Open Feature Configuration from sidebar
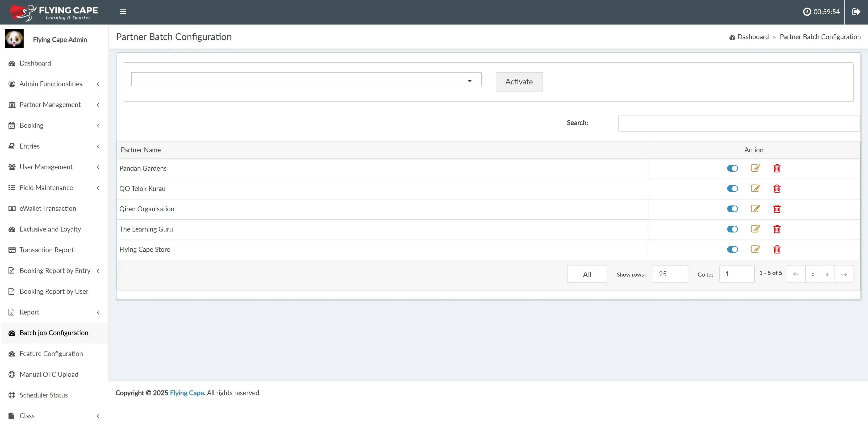868x431 pixels. 51,354
